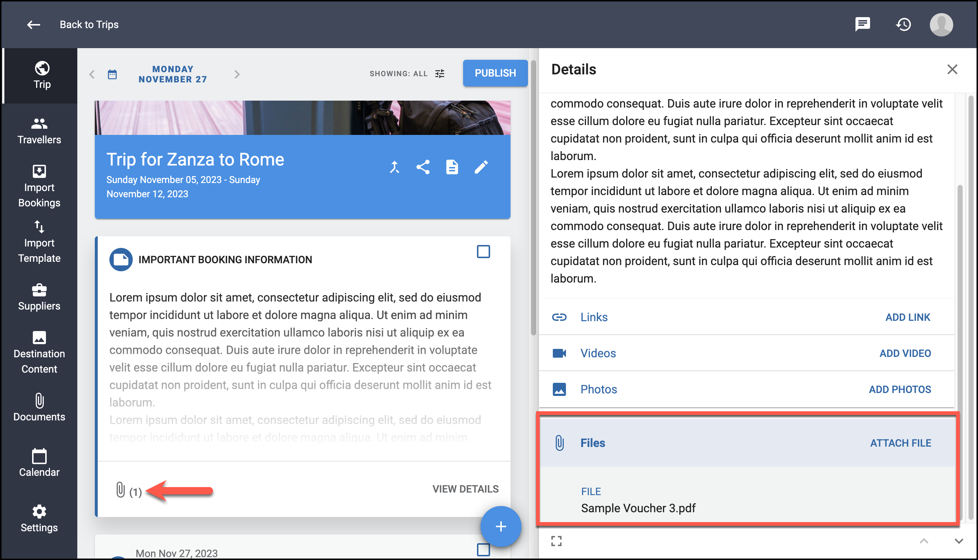Open the Calendar sidebar section
The image size is (978, 560).
click(x=39, y=463)
